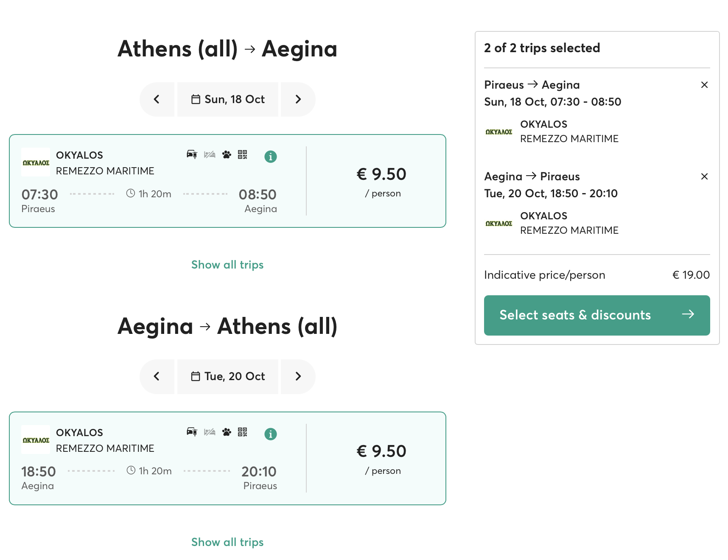Screen dimensions: 728x560
Task: Open info icon on the 18:50 Okyalos trip
Action: click(x=271, y=434)
